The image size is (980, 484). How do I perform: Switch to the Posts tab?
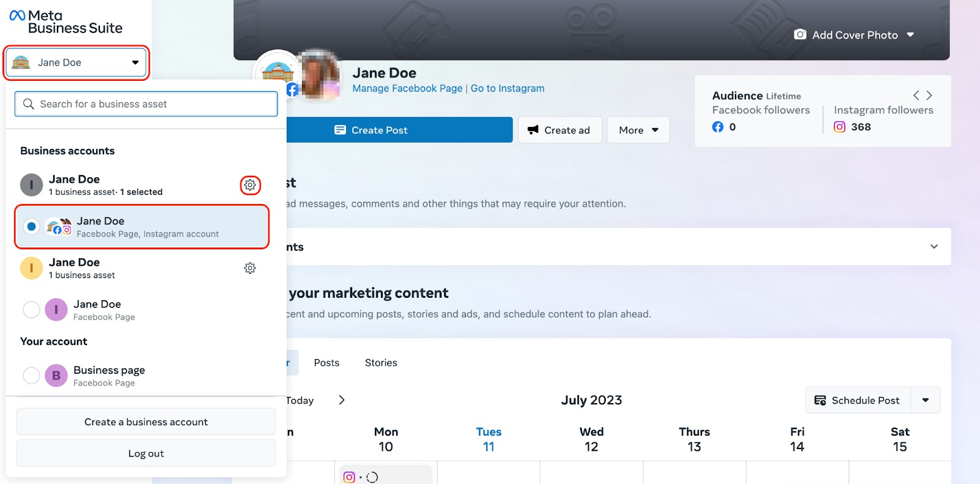pyautogui.click(x=326, y=363)
